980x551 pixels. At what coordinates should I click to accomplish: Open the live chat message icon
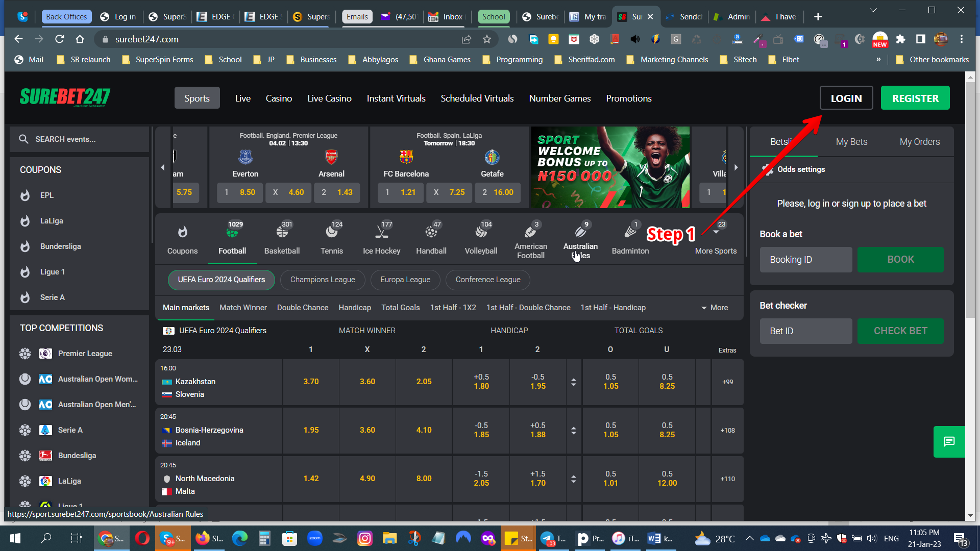click(x=949, y=441)
